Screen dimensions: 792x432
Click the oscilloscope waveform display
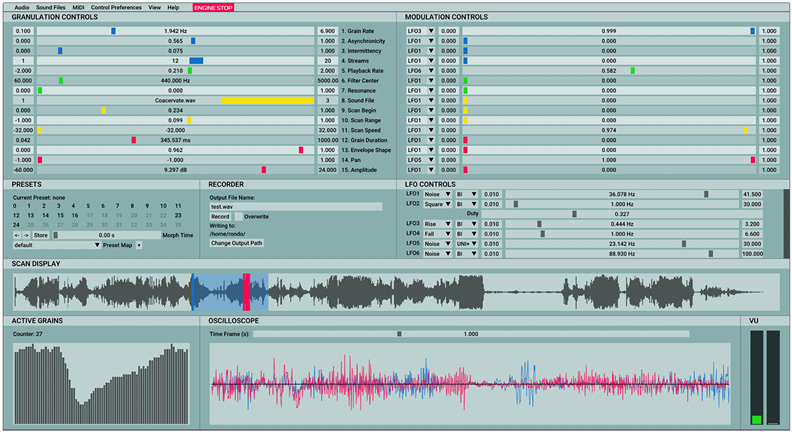tap(470, 384)
